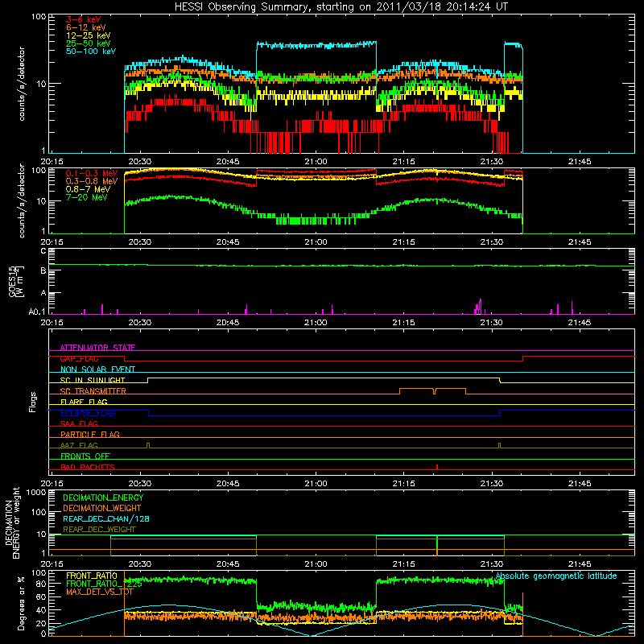The height and width of the screenshot is (644, 644).
Task: Pick the SC_IN_SUNLIGHT flag label
Action: pyautogui.click(x=93, y=380)
